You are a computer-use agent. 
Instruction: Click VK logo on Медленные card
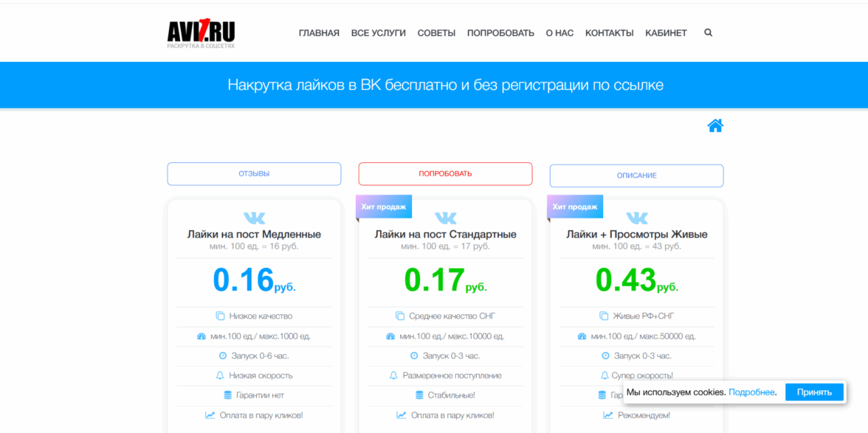(254, 218)
